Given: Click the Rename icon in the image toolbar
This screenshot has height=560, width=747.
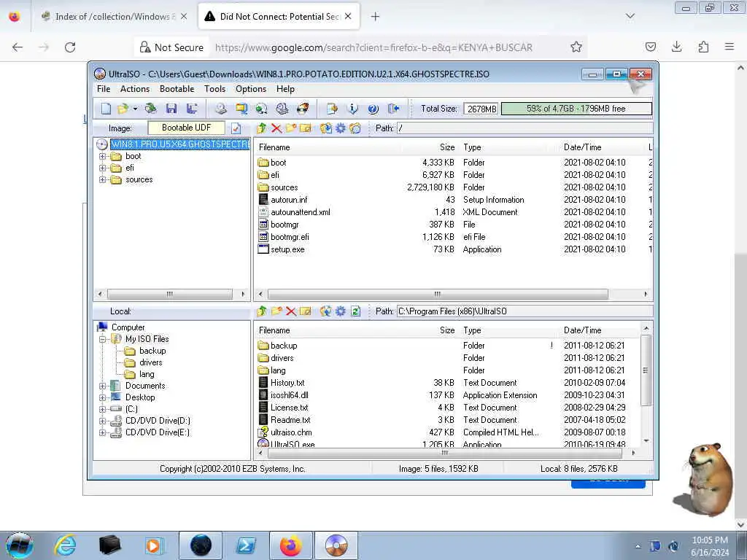Looking at the screenshot, I should [x=306, y=128].
